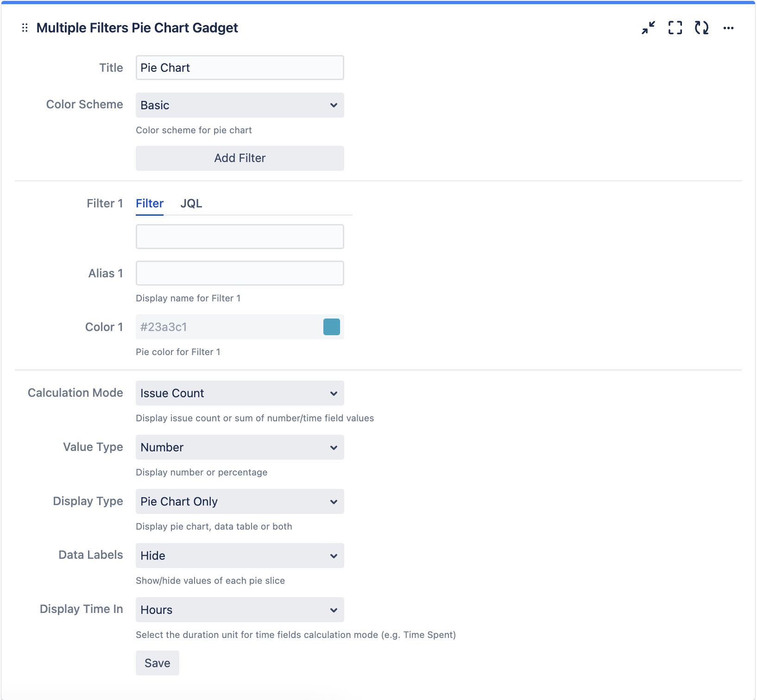Image resolution: width=757 pixels, height=700 pixels.
Task: Click inside the Title input field
Action: pyautogui.click(x=239, y=67)
